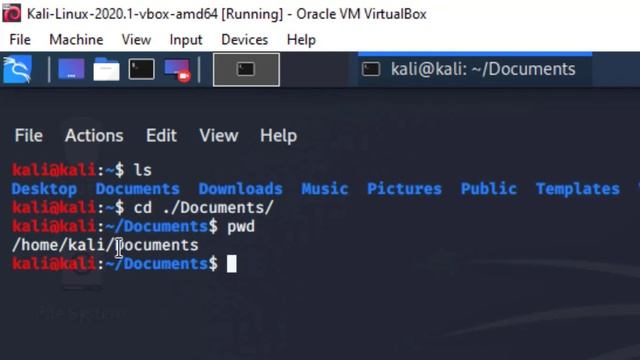Click the show desktop panel icon
The image size is (640, 360).
click(71, 69)
